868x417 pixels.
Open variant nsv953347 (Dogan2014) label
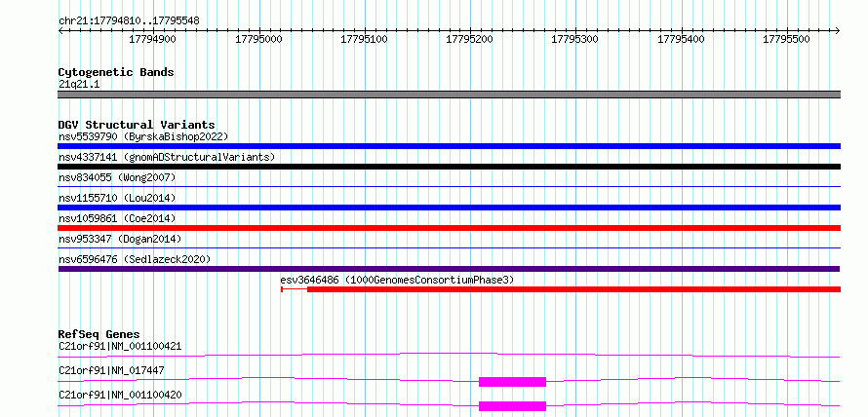click(x=120, y=239)
